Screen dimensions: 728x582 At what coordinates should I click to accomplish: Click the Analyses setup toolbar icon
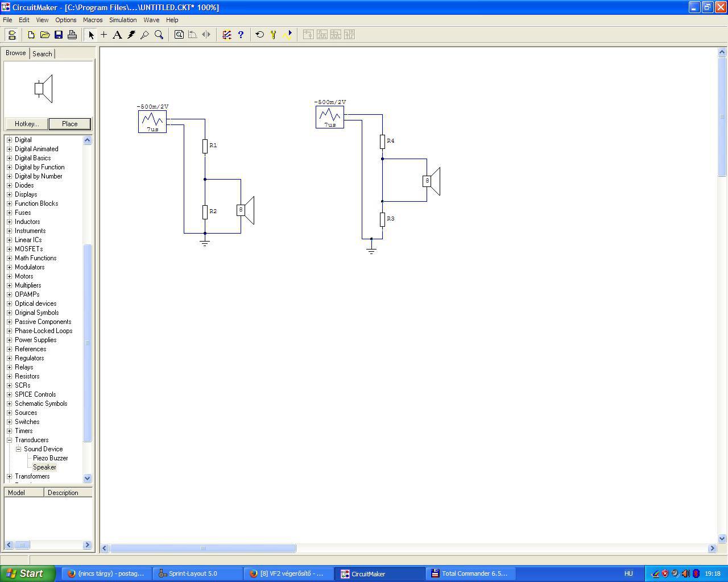(227, 35)
